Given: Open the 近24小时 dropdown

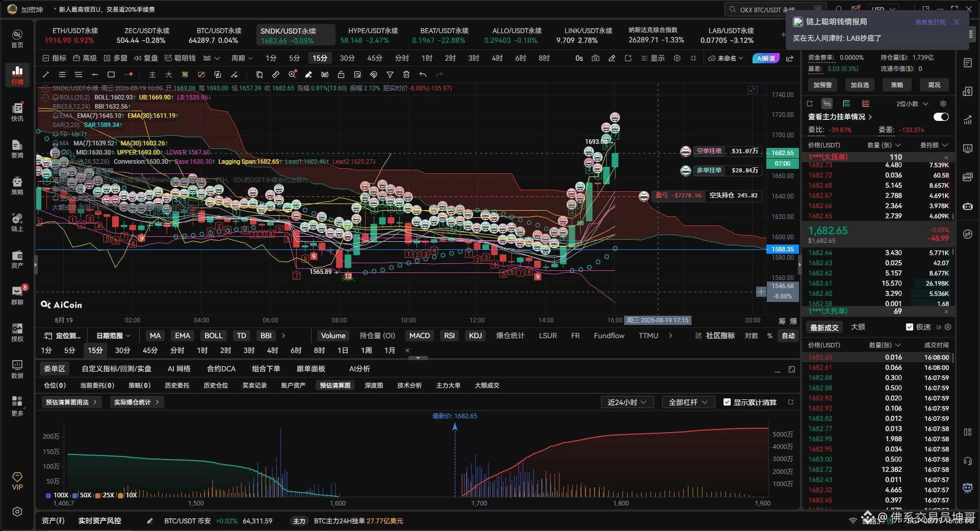Looking at the screenshot, I should [x=627, y=402].
